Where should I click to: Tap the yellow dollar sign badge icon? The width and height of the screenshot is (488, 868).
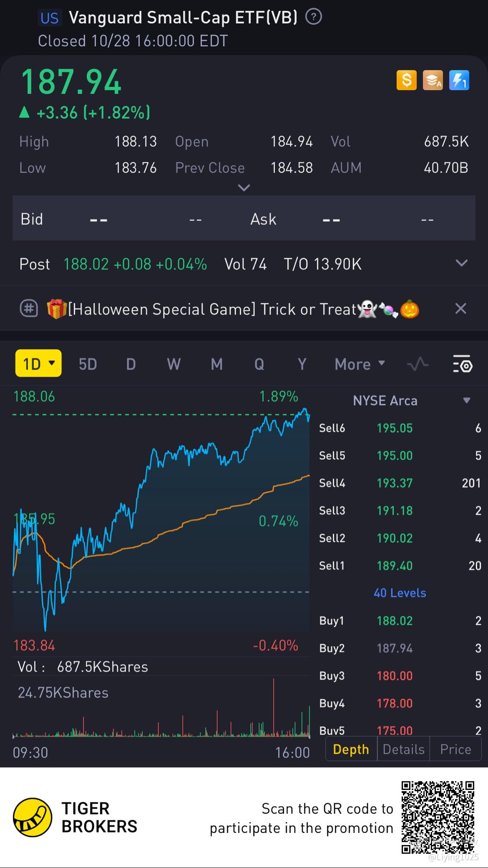click(406, 80)
